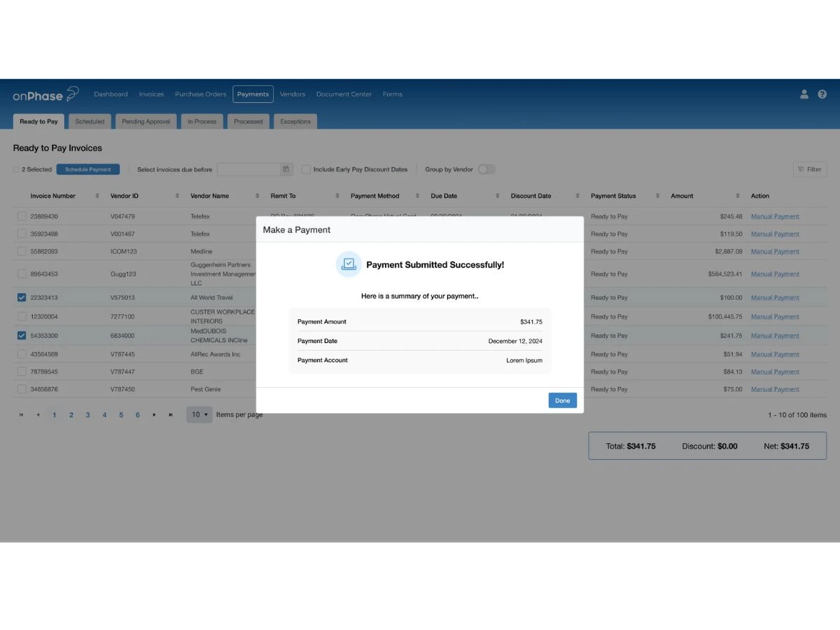Image resolution: width=840 pixels, height=630 pixels.
Task: Click Done in payment dialog
Action: pos(563,400)
